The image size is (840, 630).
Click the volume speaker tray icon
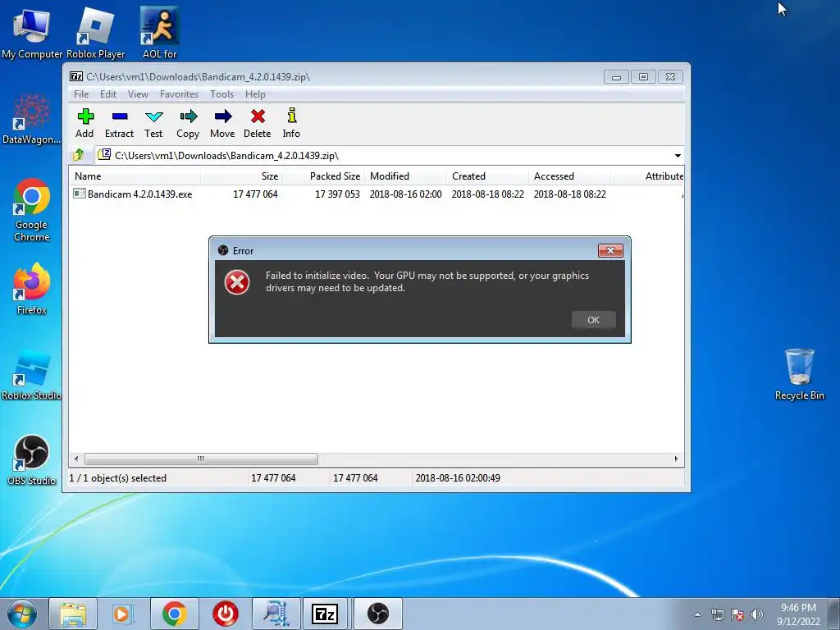757,614
